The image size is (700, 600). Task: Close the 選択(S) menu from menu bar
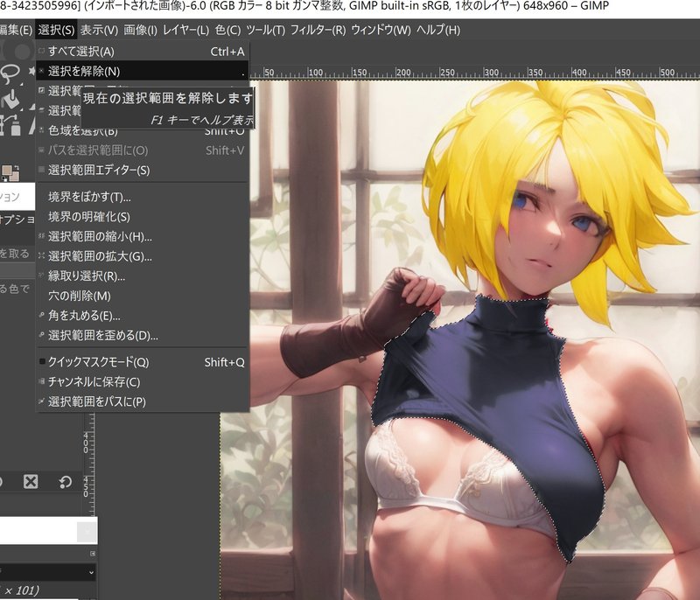pos(56,30)
